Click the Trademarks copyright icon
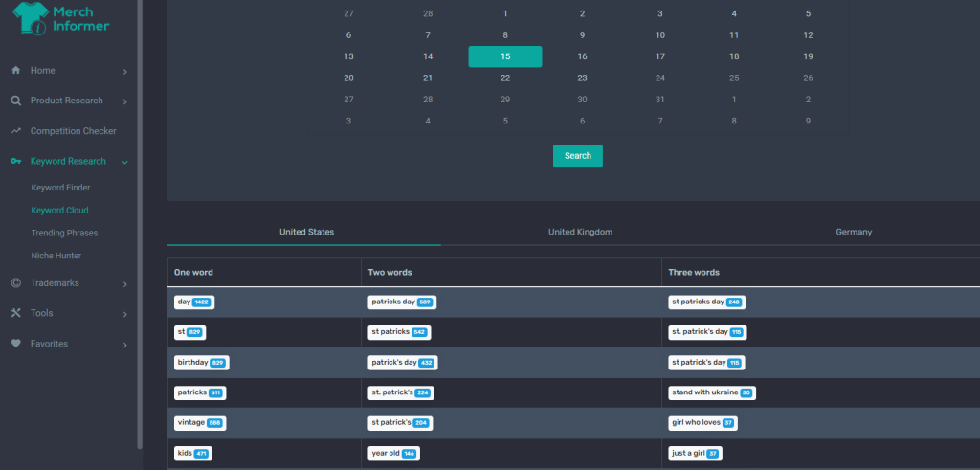This screenshot has height=470, width=980. click(x=16, y=283)
